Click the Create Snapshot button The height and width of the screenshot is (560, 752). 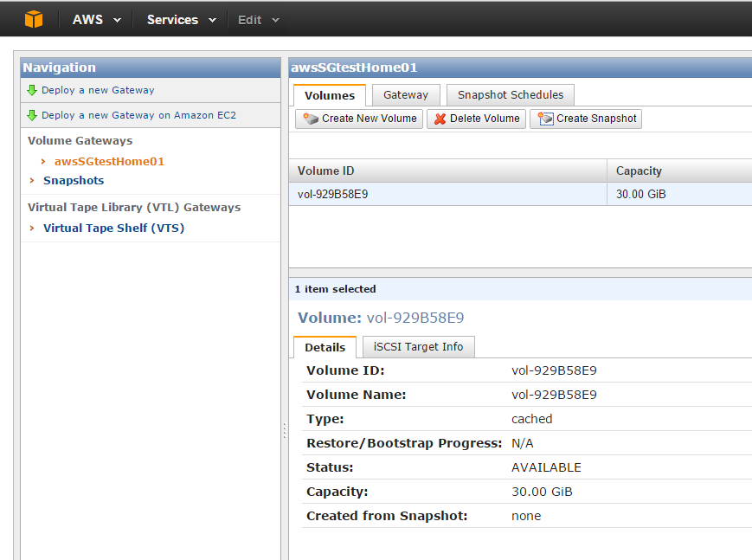(586, 119)
